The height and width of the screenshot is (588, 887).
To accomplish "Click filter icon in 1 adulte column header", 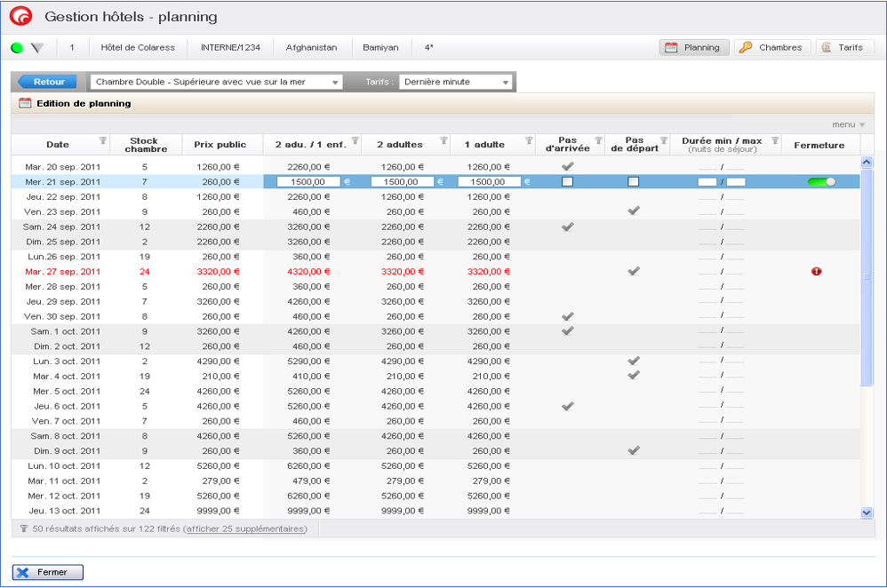I will point(529,140).
